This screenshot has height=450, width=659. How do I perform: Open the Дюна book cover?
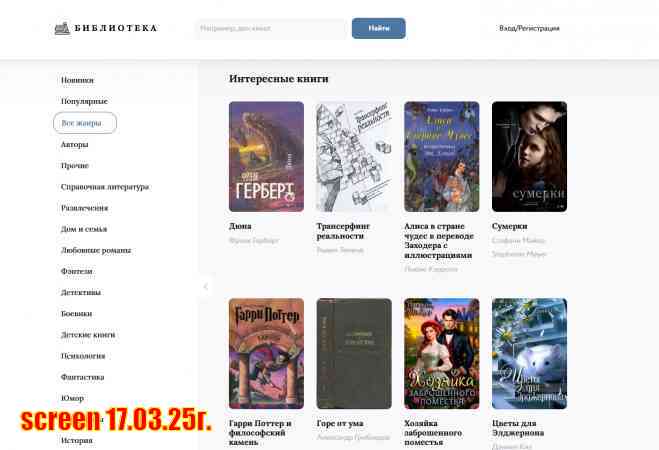point(266,157)
